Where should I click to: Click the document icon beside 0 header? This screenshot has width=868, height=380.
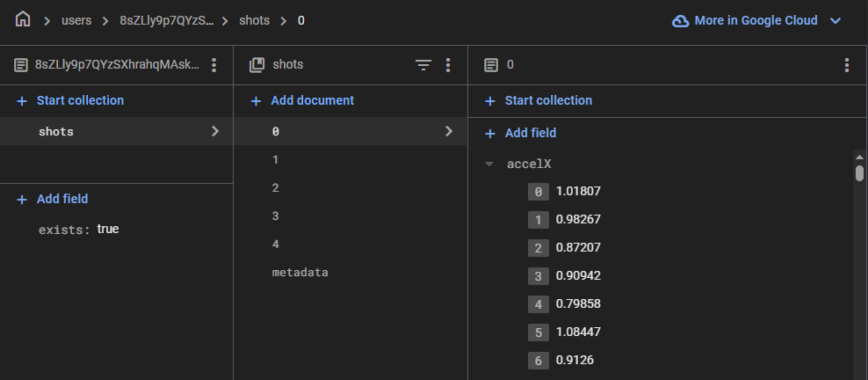[491, 65]
